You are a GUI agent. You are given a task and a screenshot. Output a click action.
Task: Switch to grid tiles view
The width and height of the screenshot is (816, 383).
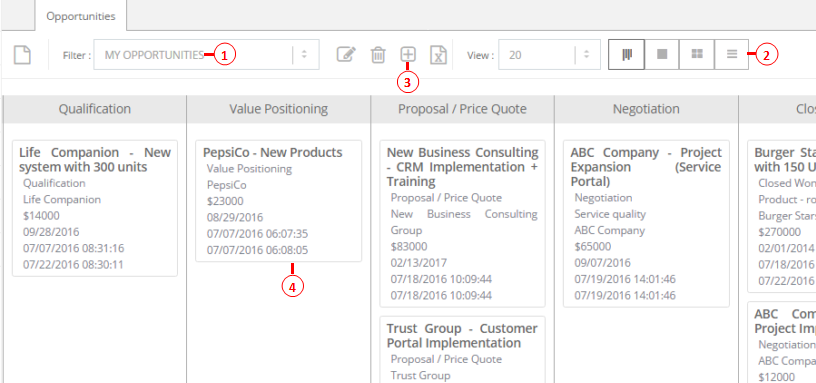tap(697, 54)
